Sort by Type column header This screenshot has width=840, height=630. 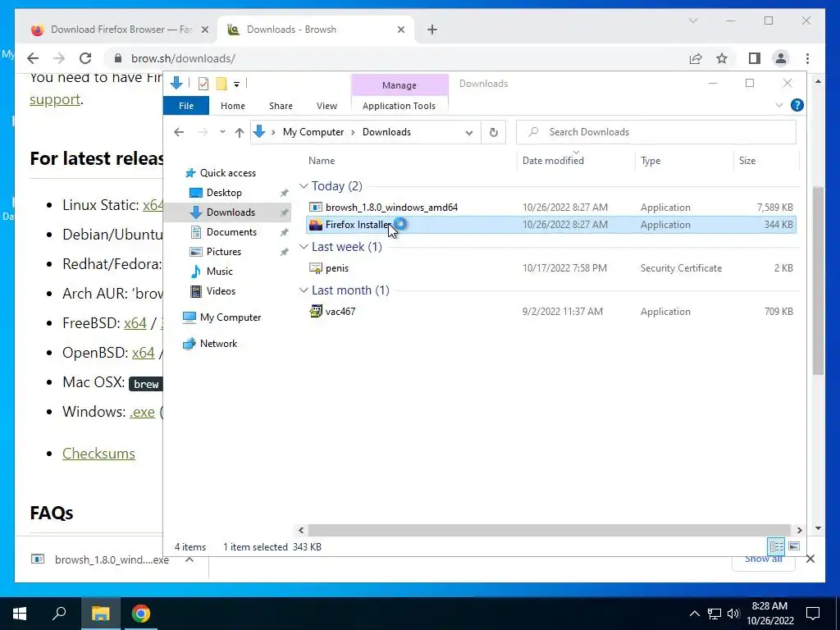(651, 161)
